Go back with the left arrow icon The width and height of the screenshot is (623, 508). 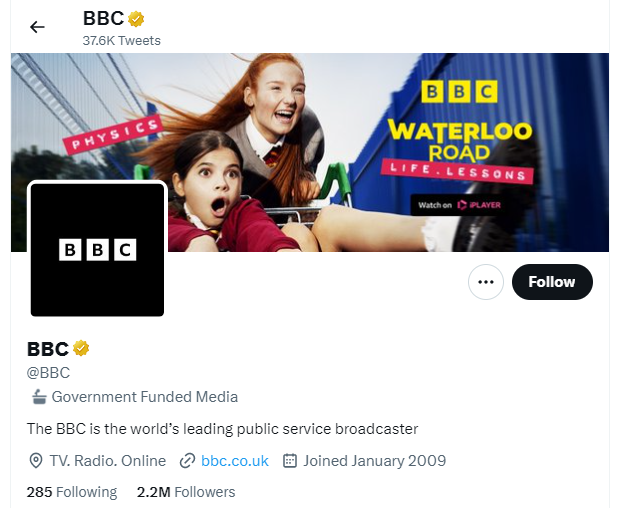click(37, 27)
